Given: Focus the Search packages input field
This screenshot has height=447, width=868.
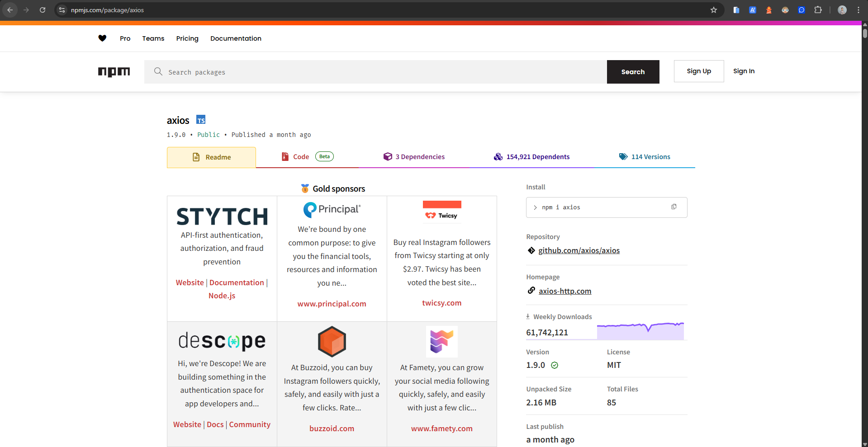Looking at the screenshot, I should 375,72.
